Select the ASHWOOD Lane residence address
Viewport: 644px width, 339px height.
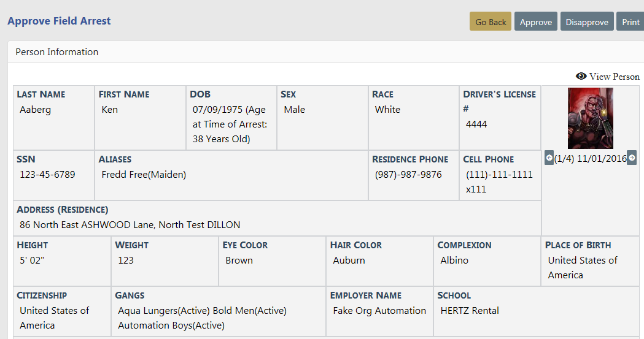[130, 225]
